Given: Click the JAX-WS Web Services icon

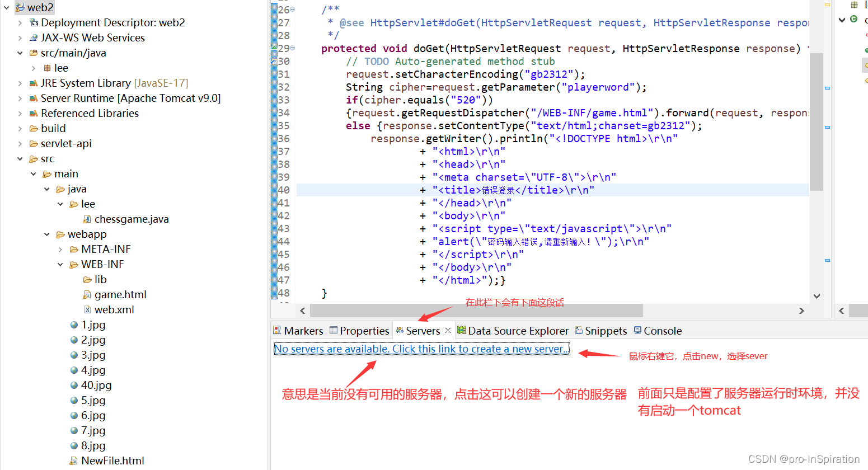Looking at the screenshot, I should pyautogui.click(x=34, y=37).
